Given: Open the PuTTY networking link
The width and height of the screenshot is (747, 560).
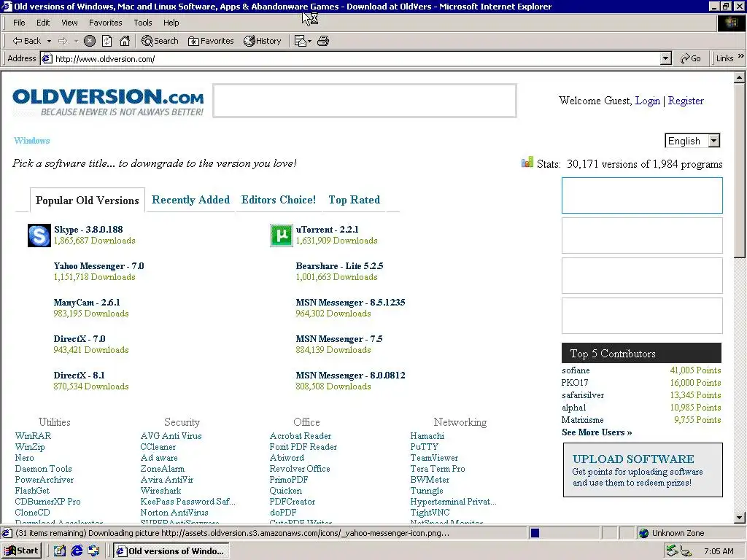Looking at the screenshot, I should [x=424, y=447].
